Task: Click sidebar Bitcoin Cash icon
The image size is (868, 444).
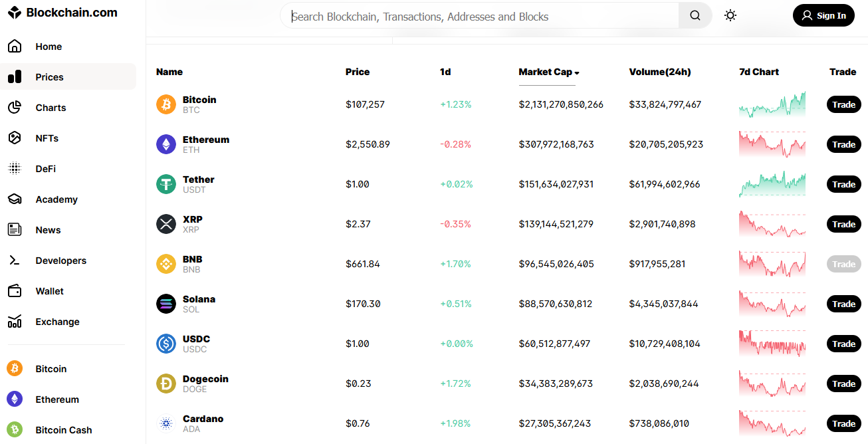Action: [x=15, y=429]
